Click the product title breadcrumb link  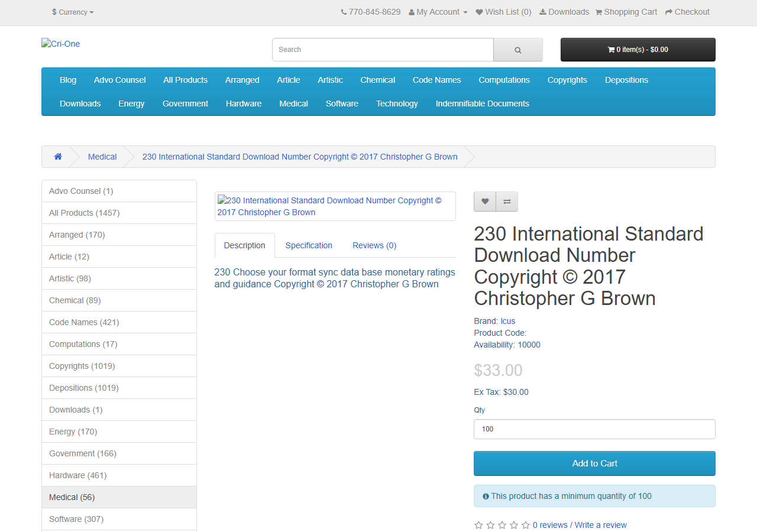click(300, 157)
